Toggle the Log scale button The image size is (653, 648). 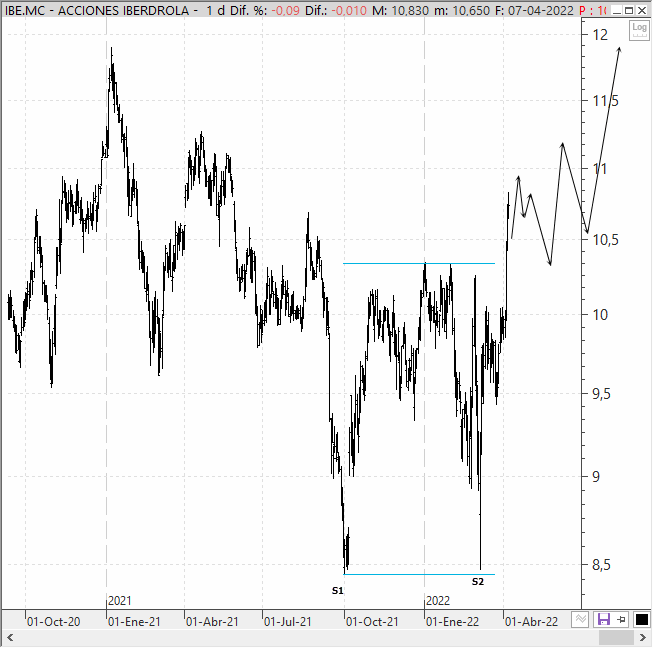coord(639,30)
